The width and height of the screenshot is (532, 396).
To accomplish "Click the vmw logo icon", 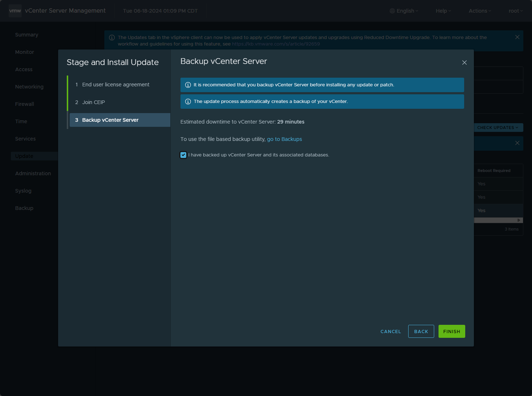I will tap(15, 11).
